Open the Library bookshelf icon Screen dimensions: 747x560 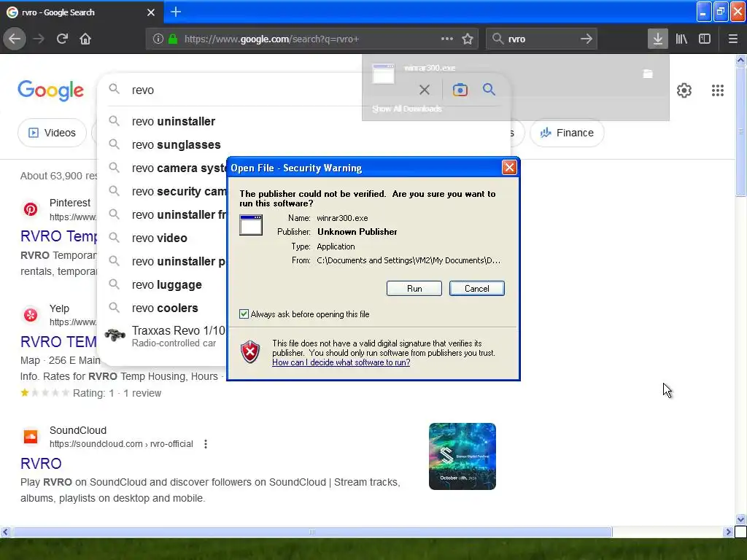tap(681, 39)
